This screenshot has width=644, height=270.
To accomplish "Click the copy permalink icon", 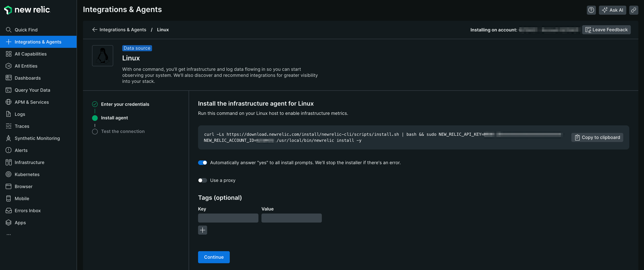I will point(634,10).
